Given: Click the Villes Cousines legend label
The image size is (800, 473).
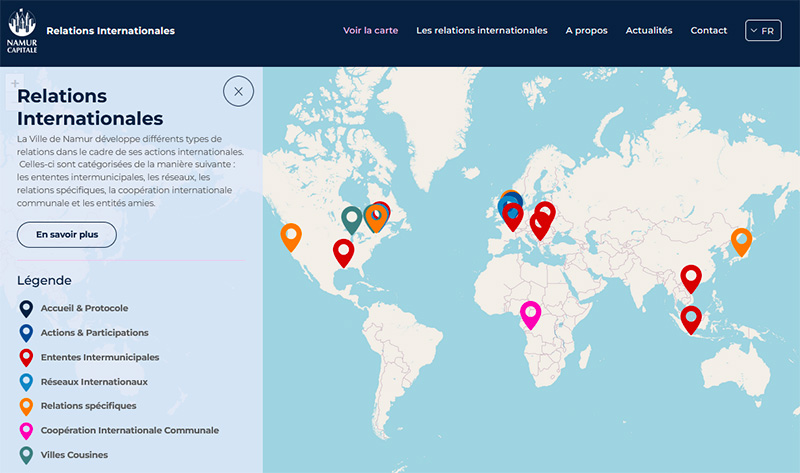Looking at the screenshot, I should coord(74,455).
